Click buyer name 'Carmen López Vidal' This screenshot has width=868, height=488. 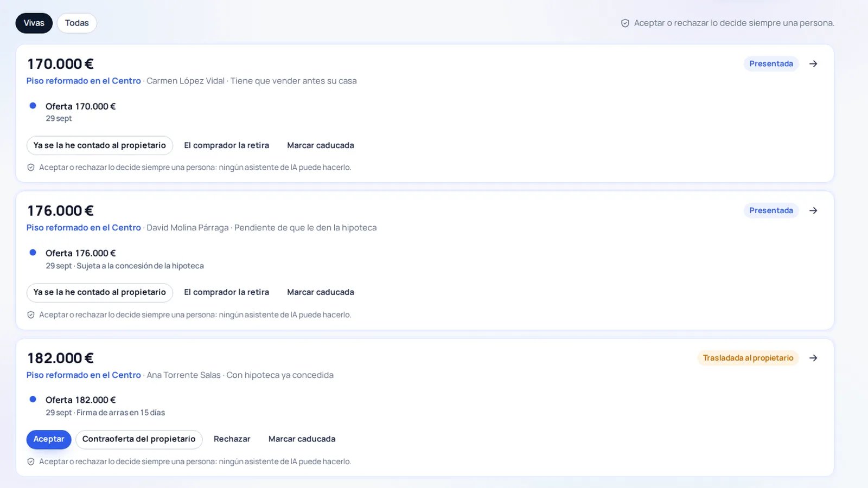pos(186,81)
